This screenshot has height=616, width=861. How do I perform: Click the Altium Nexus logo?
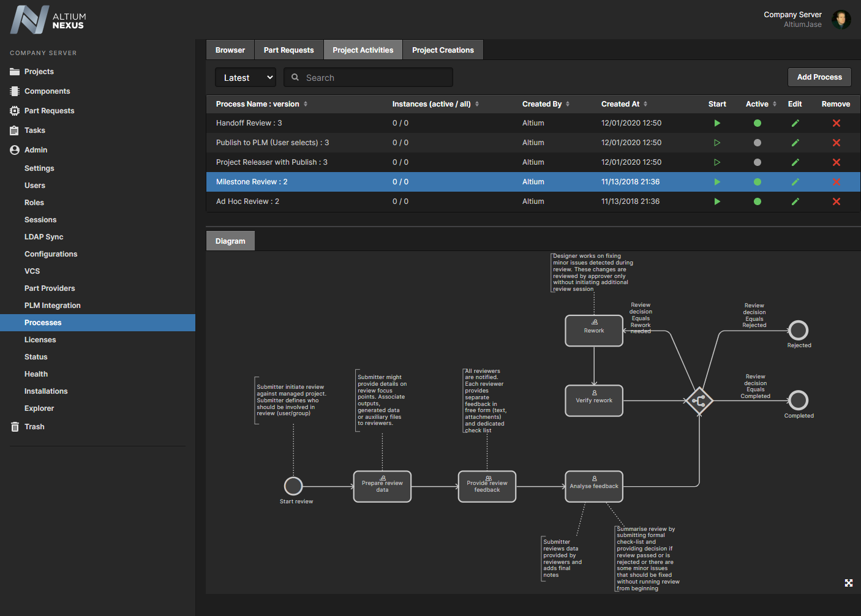[48, 20]
